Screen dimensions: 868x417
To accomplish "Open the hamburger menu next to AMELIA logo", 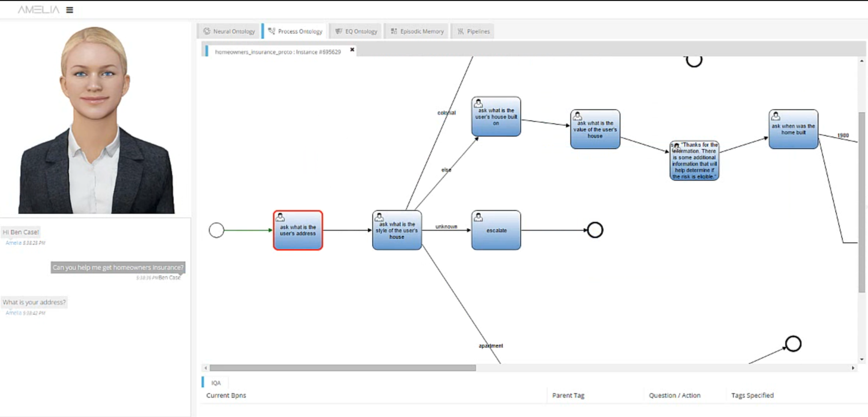I will point(69,10).
